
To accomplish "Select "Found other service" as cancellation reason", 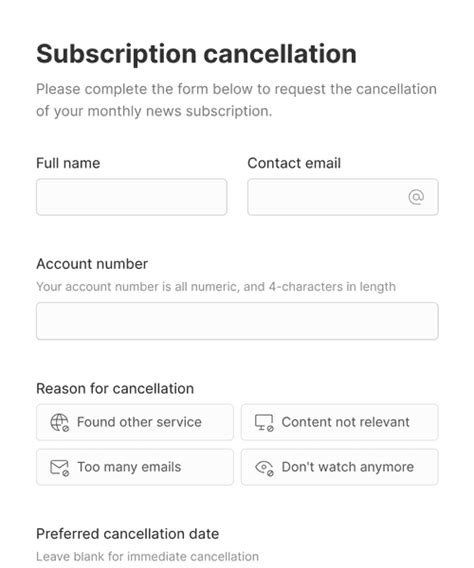I will pos(135,422).
